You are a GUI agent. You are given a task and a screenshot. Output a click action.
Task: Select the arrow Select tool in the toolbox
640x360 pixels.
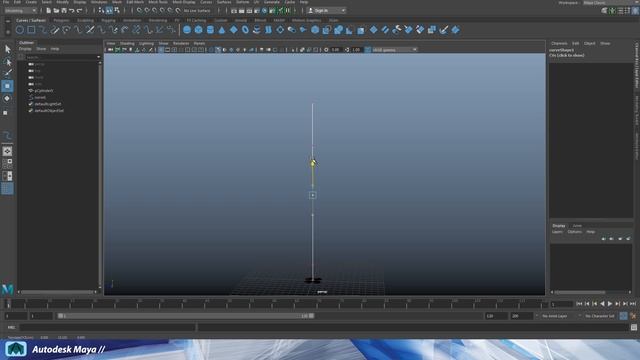click(7, 49)
